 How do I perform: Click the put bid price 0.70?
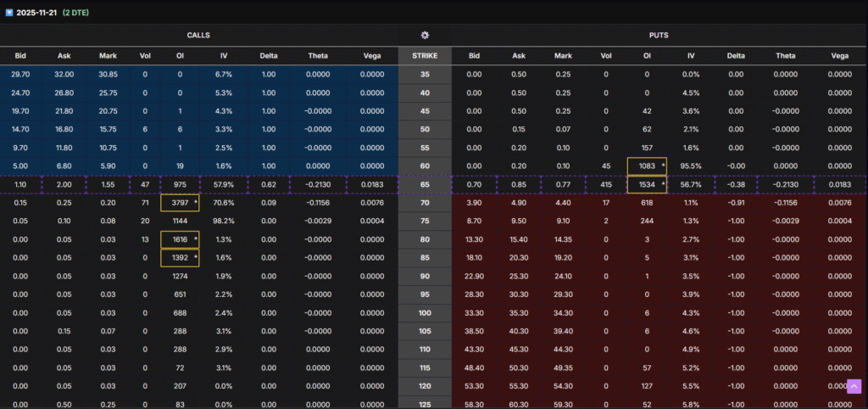[x=474, y=184]
